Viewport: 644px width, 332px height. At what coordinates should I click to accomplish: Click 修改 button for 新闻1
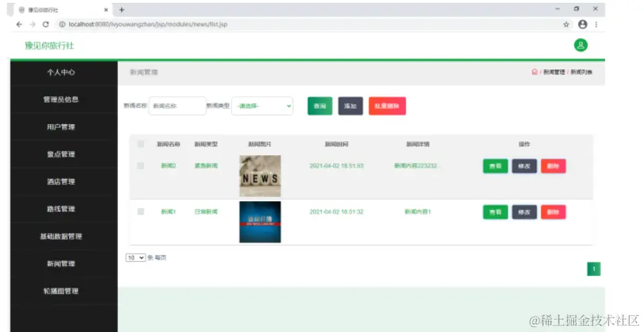coord(524,212)
